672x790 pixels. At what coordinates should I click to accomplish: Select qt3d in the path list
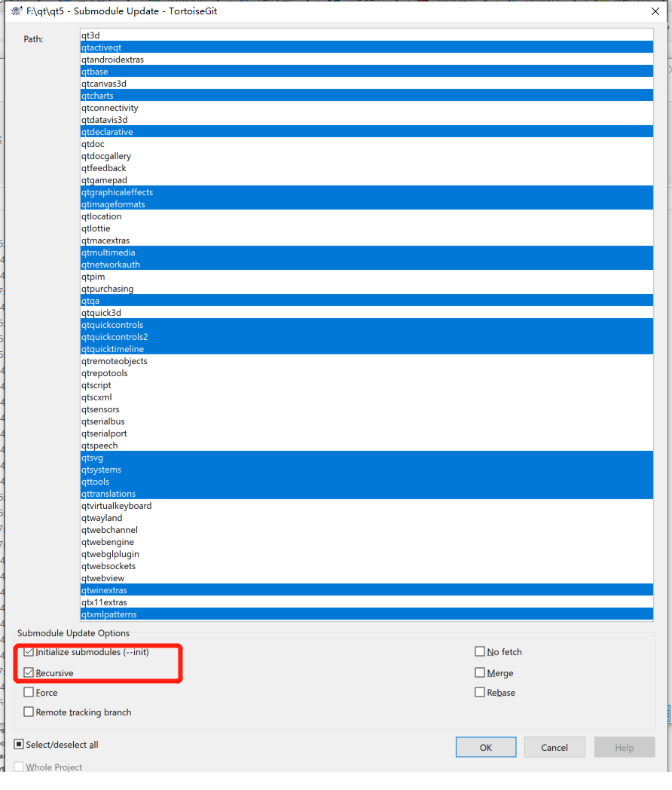pos(366,35)
